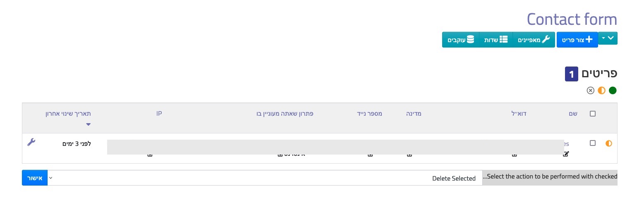Open the מאפיינים properties tab
The height and width of the screenshot is (212, 644).
pos(534,40)
